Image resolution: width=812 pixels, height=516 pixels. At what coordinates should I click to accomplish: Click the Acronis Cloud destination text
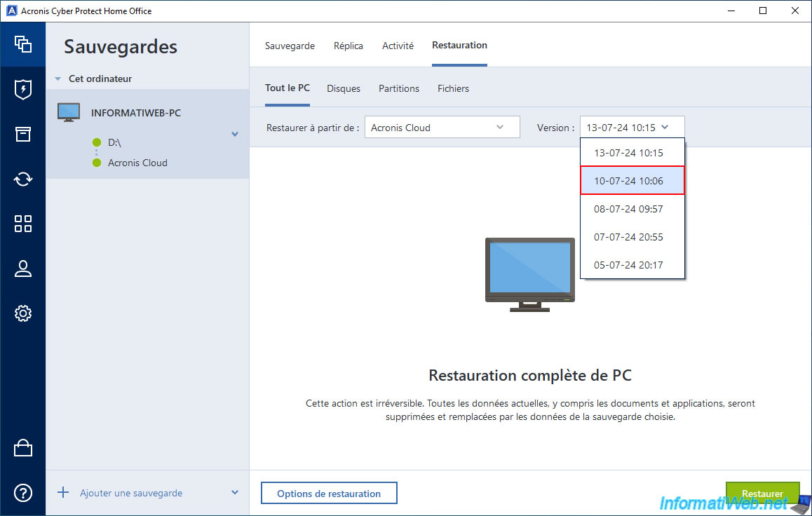click(137, 163)
